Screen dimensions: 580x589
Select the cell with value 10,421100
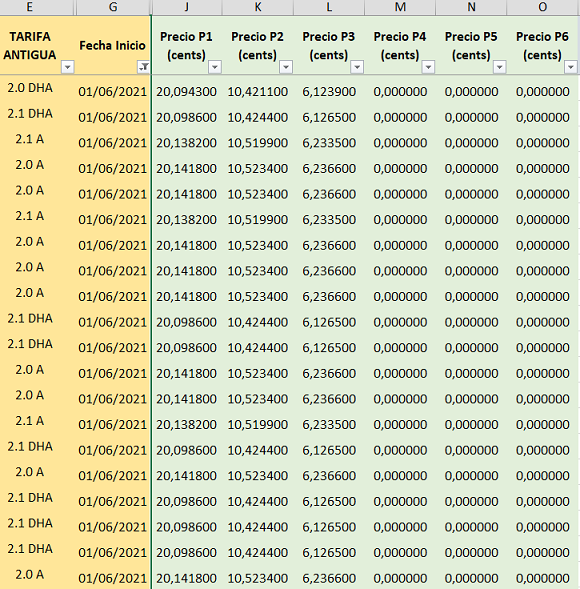coord(258,91)
